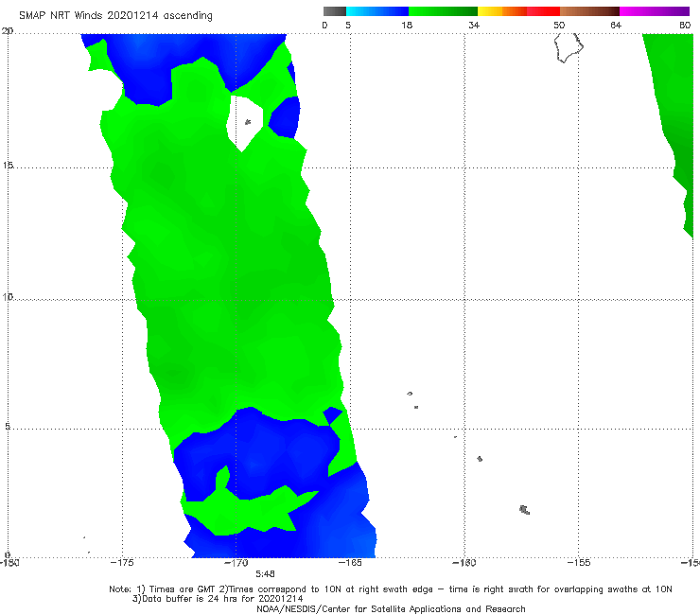Click the longitude axis label '-165'
This screenshot has height=615, width=700.
click(x=350, y=563)
